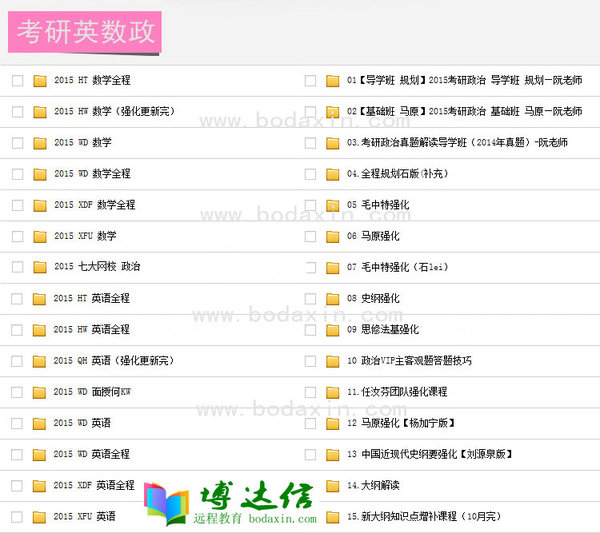
Task: Open folder name 2015 WD 面授何KW
Action: [x=92, y=392]
